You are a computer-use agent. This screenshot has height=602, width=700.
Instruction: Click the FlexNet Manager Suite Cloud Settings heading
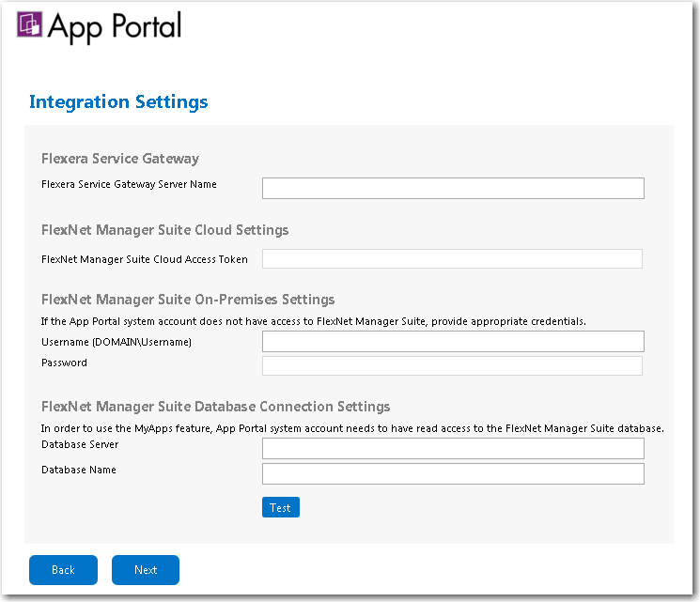(164, 230)
